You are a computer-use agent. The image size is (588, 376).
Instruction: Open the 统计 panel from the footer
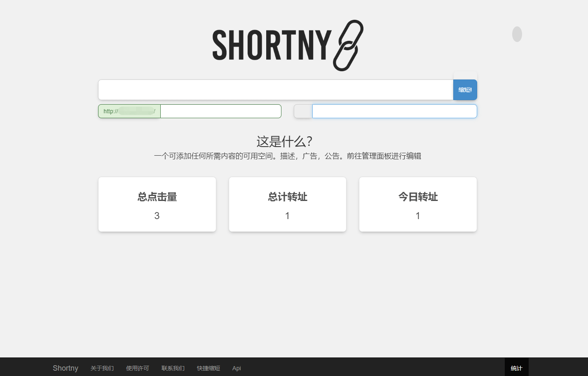(x=516, y=368)
